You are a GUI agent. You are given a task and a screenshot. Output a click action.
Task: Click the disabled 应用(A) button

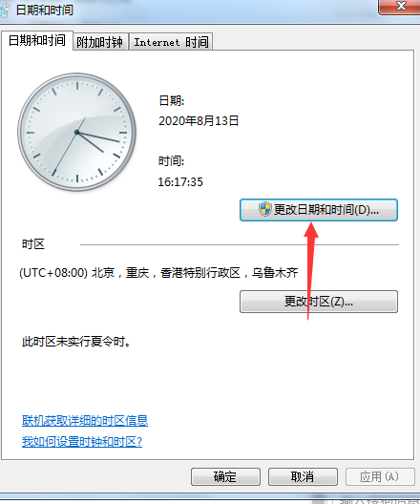[x=380, y=476]
